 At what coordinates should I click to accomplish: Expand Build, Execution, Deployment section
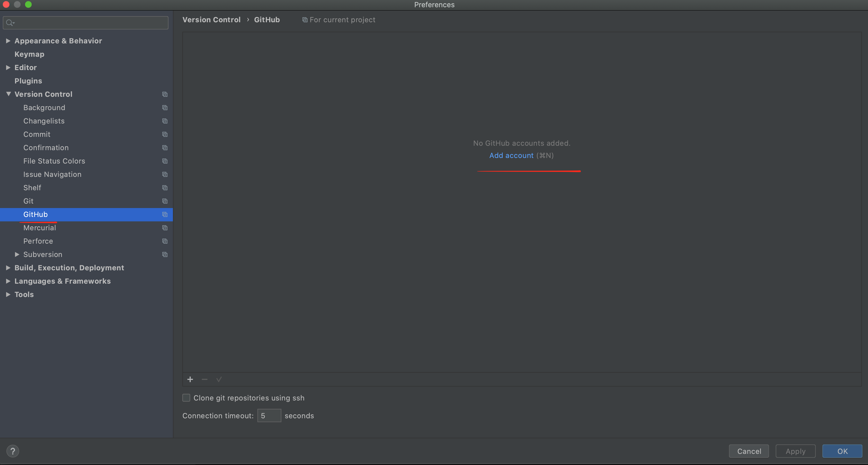[8, 268]
